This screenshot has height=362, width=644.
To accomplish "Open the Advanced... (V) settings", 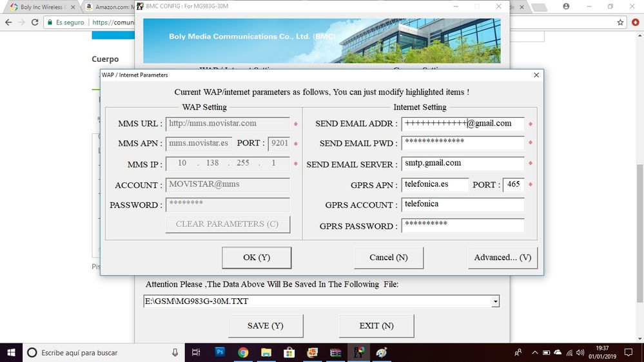I will click(x=502, y=258).
